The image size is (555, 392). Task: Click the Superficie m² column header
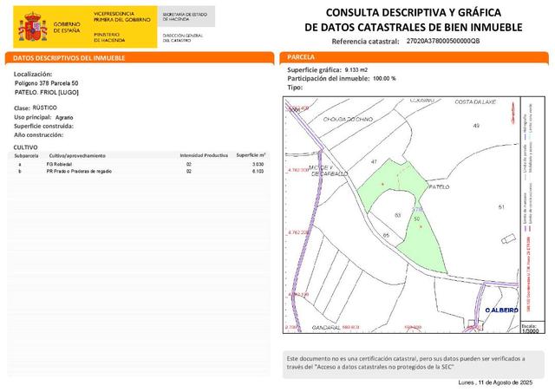[251, 155]
